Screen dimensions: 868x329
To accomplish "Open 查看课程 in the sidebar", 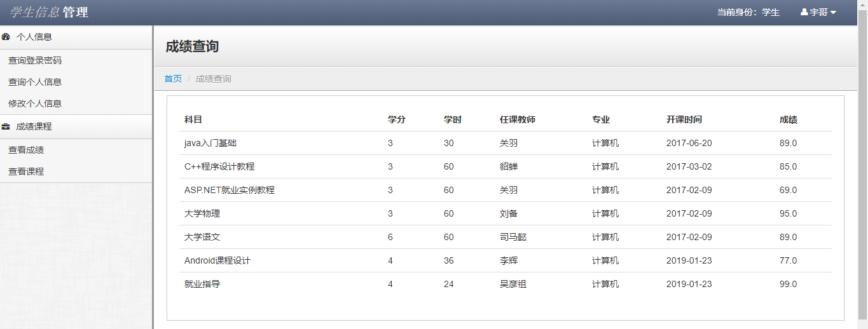I will (26, 171).
